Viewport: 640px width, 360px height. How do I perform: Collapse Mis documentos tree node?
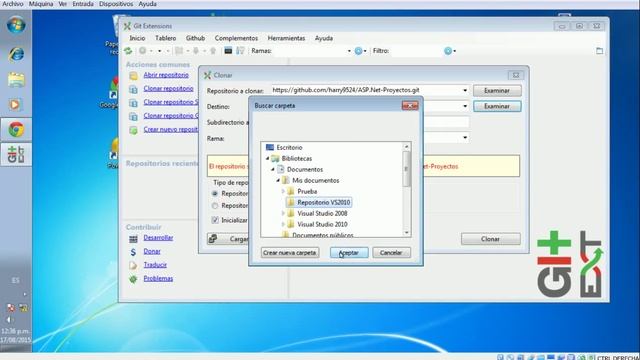278,180
